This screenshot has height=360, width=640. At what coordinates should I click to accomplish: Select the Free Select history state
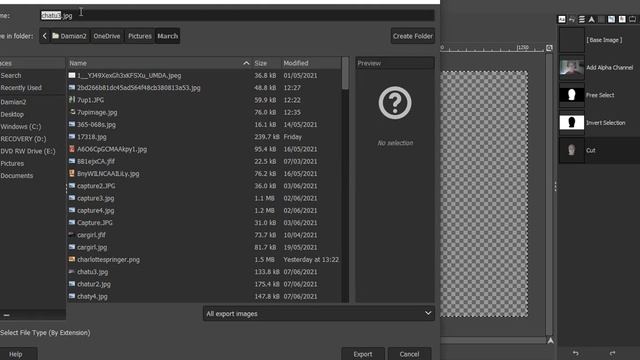599,95
